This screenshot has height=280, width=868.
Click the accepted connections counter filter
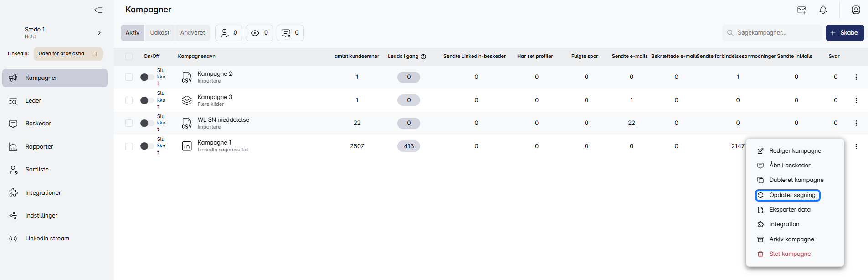point(229,33)
